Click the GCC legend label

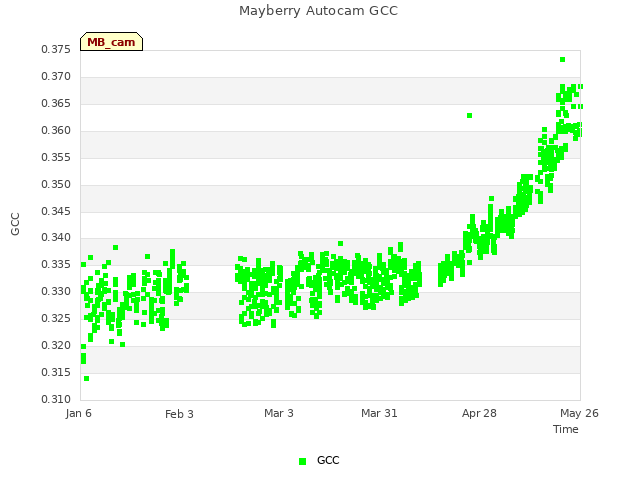tap(328, 460)
